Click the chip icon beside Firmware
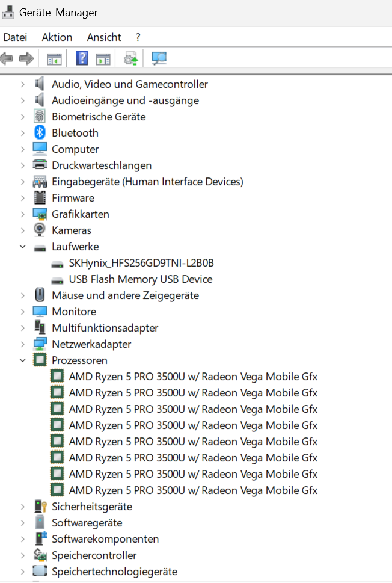Viewport: 392px width, 583px height. pos(40,197)
